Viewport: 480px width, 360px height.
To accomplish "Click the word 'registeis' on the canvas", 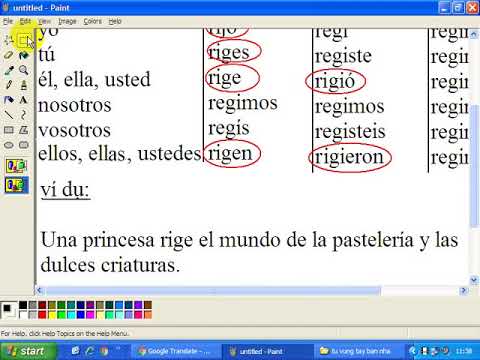I will 350,131.
